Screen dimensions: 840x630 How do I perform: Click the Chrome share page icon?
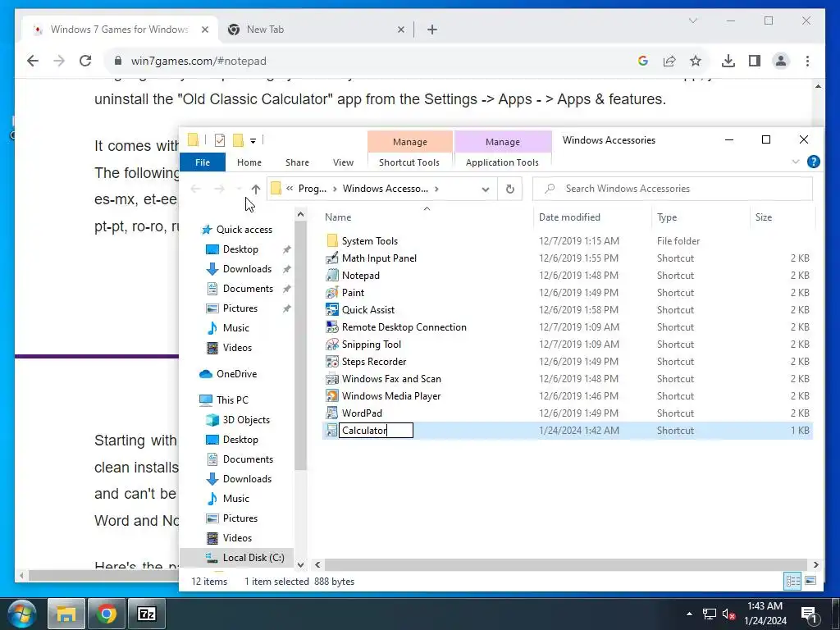(x=669, y=61)
